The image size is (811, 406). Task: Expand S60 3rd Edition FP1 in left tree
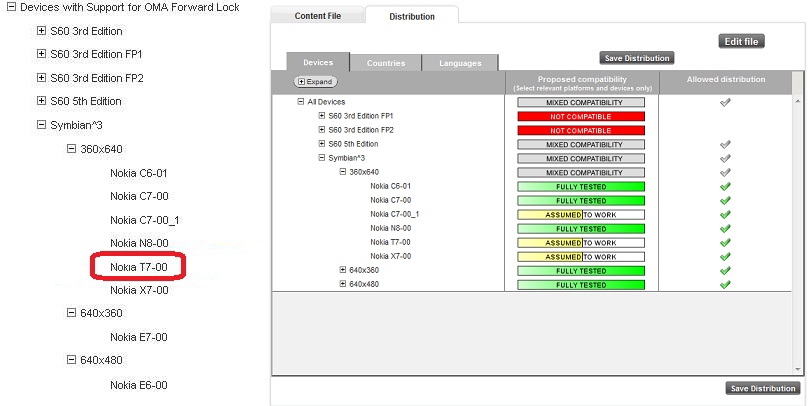pyautogui.click(x=41, y=54)
